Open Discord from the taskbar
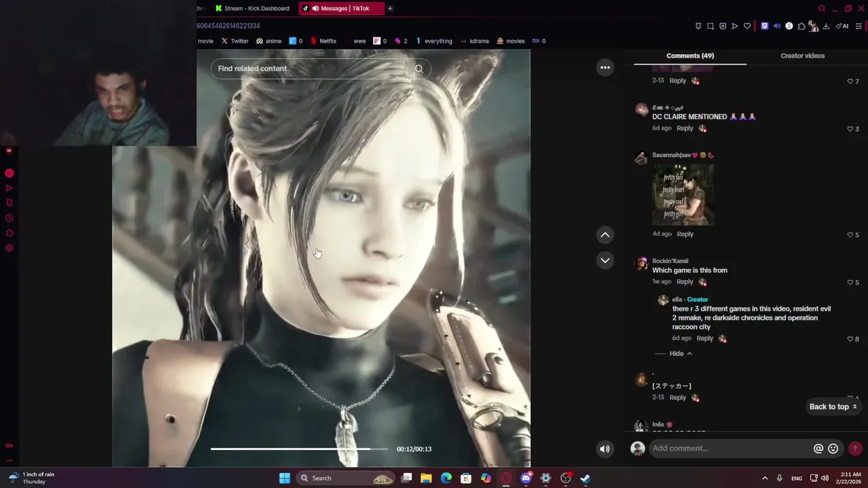868x488 pixels. (526, 478)
